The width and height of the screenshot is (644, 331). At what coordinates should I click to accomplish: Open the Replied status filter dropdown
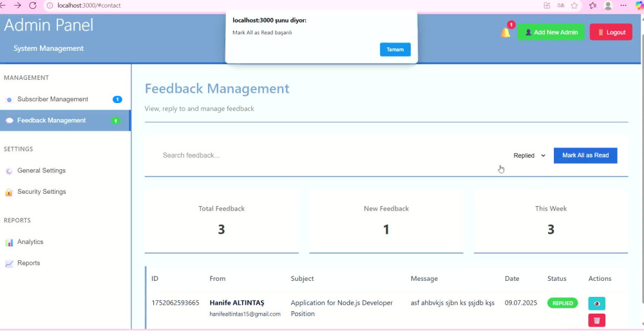(529, 156)
